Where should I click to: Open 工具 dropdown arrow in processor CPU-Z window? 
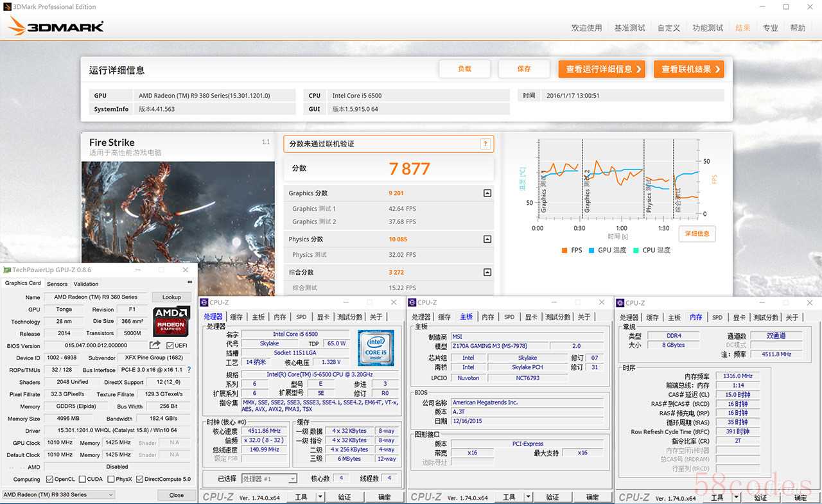pos(320,497)
